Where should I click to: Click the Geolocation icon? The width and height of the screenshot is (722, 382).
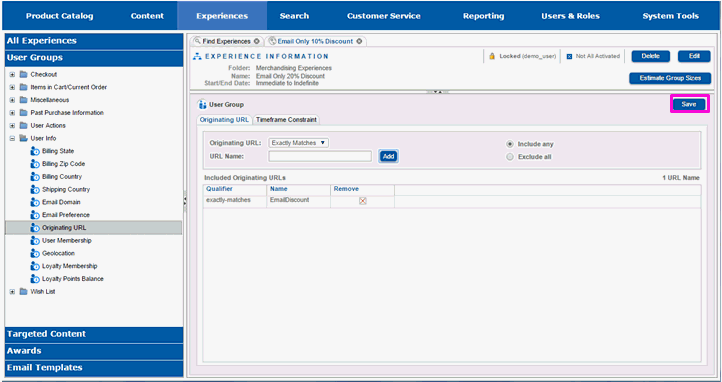(x=35, y=253)
